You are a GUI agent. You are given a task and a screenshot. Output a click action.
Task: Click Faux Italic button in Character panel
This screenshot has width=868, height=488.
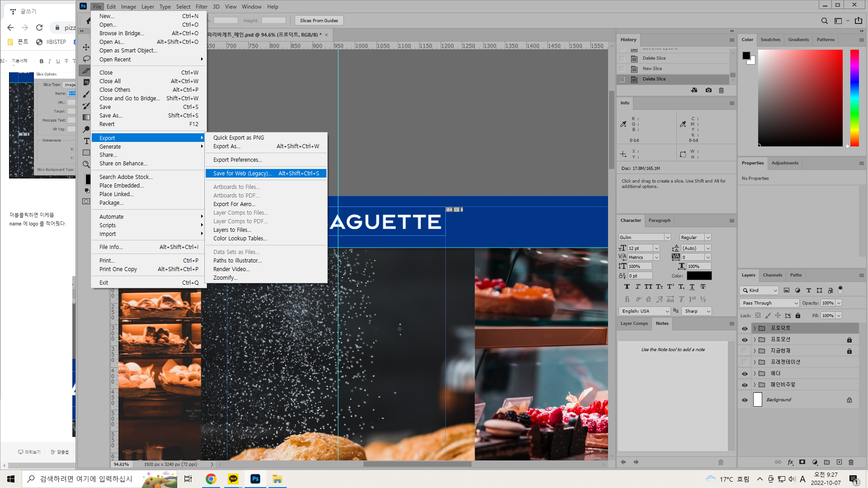click(637, 286)
